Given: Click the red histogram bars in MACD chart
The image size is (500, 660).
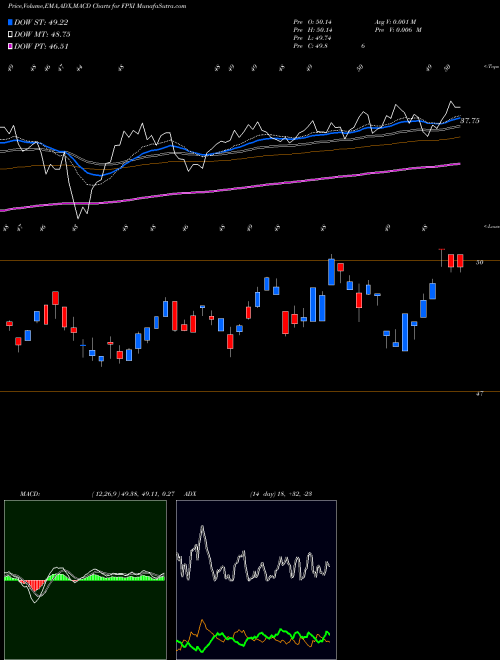Looking at the screenshot, I should click(x=35, y=585).
